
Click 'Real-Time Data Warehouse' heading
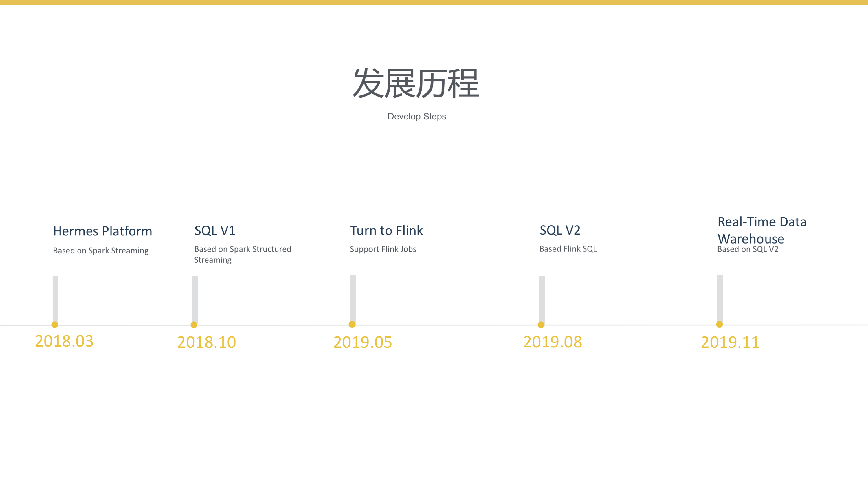pos(761,230)
